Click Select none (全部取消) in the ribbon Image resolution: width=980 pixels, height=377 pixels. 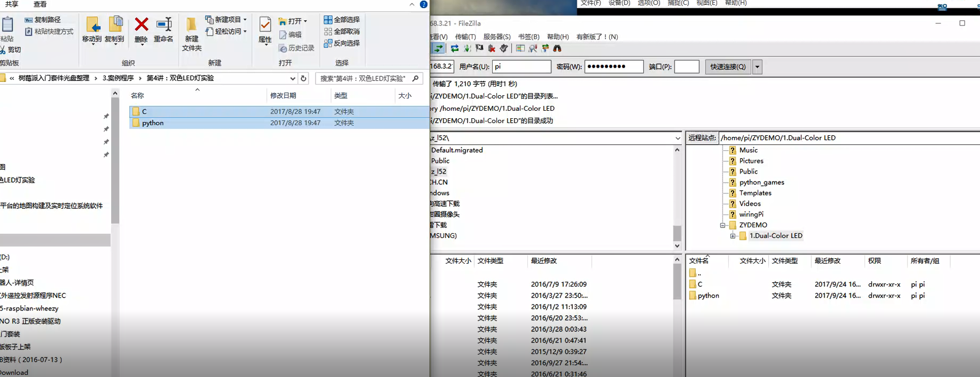point(342,31)
